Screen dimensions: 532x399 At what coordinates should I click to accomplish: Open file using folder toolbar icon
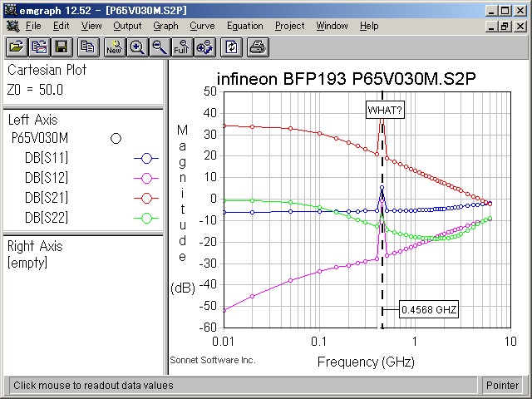coord(17,47)
